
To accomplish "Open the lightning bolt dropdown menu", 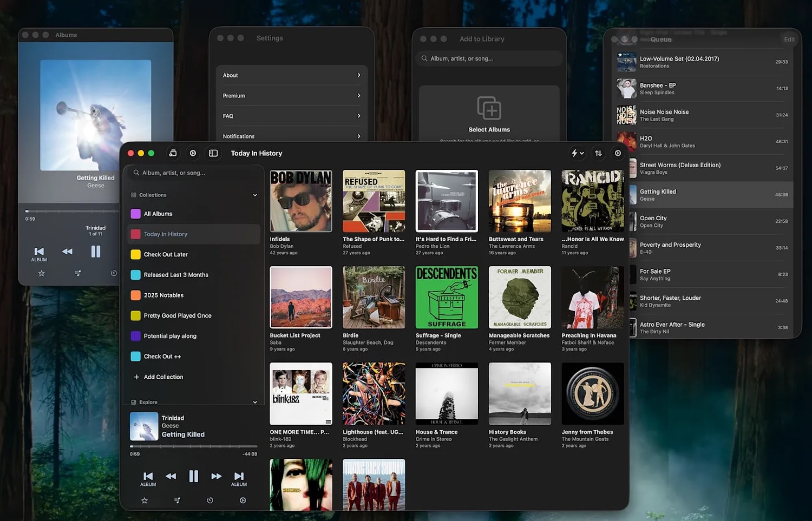I will (x=577, y=153).
